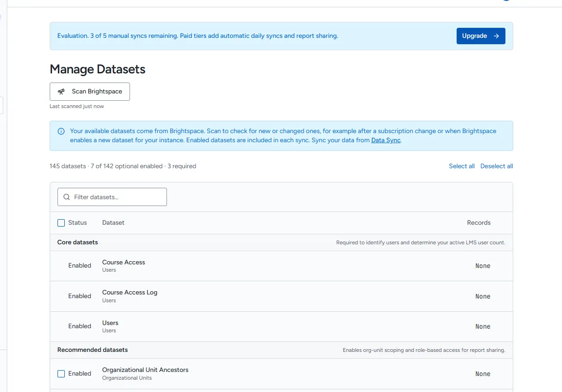The height and width of the screenshot is (392, 562).
Task: Click the magnifier icon in filter box
Action: (x=67, y=197)
